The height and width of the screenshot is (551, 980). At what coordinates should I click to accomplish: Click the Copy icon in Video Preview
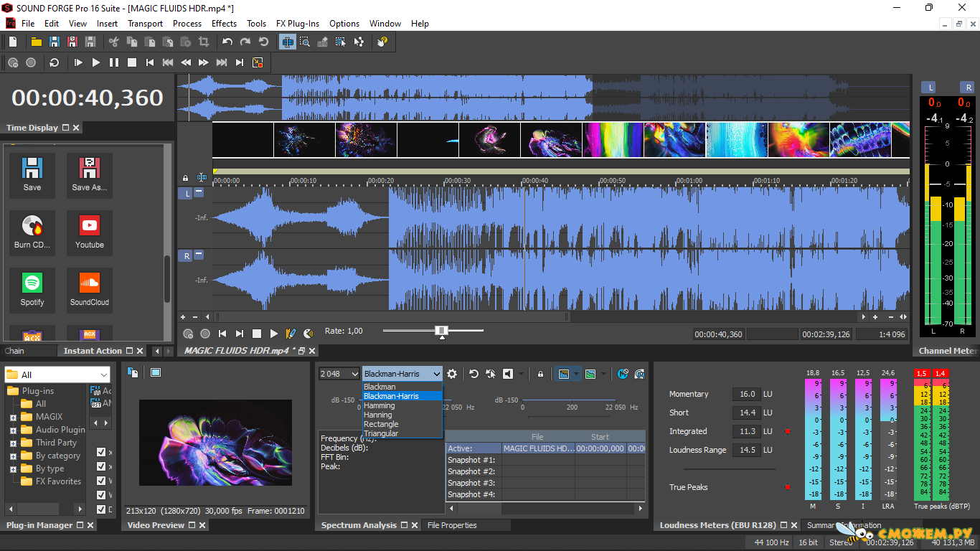coord(133,372)
